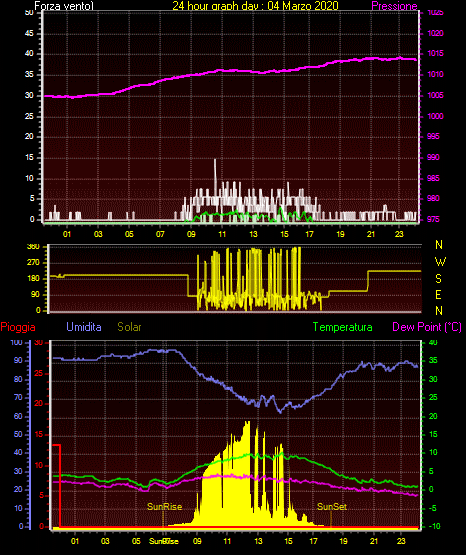Screen dimensions: 466x555
Task: Click the 'SunRise' label inside the lower graph
Action: (x=164, y=507)
